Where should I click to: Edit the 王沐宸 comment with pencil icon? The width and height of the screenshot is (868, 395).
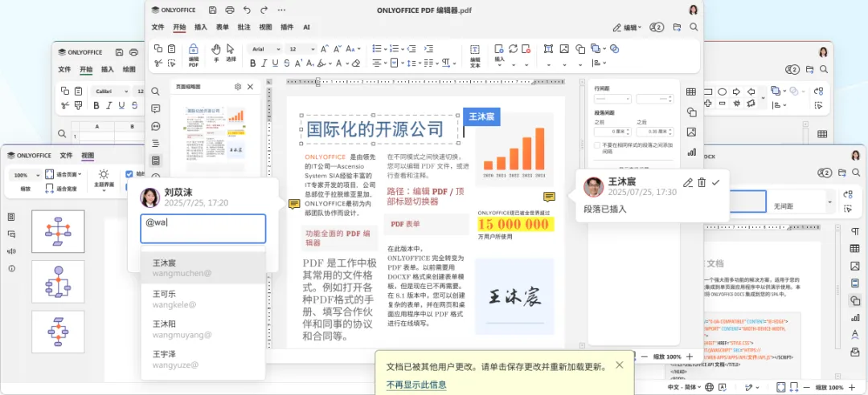tap(687, 182)
